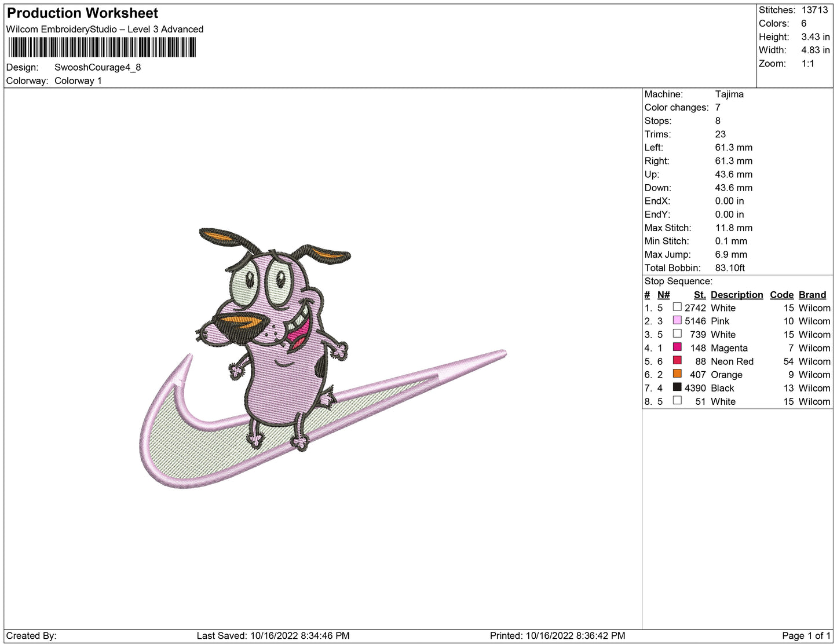Click the stitch count "407" in the Orange row
Image resolution: width=837 pixels, height=644 pixels.
(x=698, y=375)
